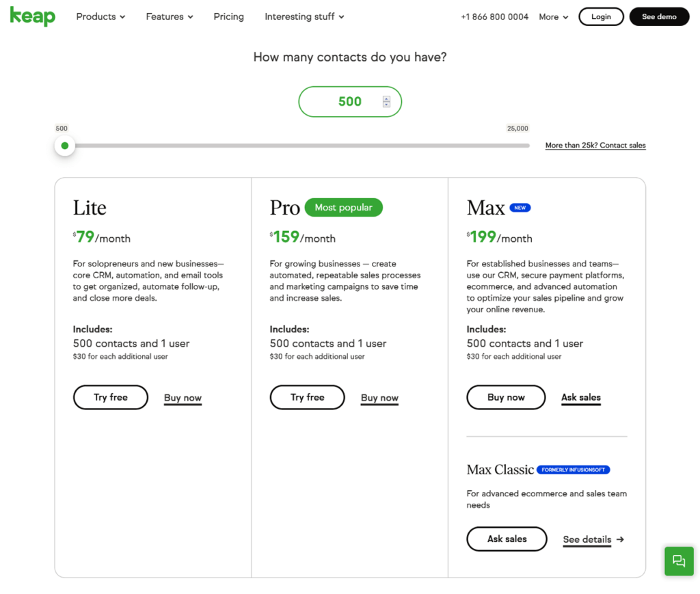Click the $79/month price
Viewport: 700px width, 594px height.
102,237
